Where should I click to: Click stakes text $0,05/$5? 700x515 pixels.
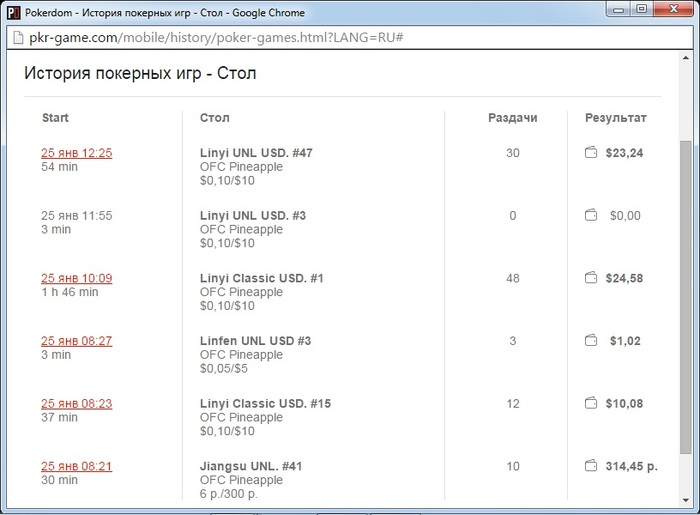(x=223, y=369)
